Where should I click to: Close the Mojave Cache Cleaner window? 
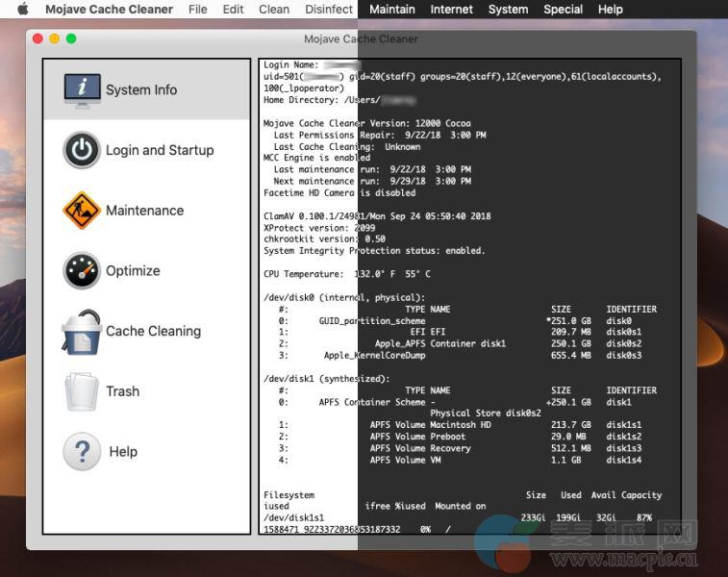coord(38,39)
